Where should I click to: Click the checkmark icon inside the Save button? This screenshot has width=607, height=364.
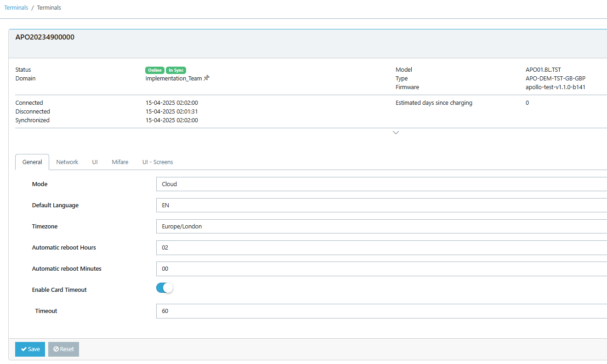click(x=23, y=349)
